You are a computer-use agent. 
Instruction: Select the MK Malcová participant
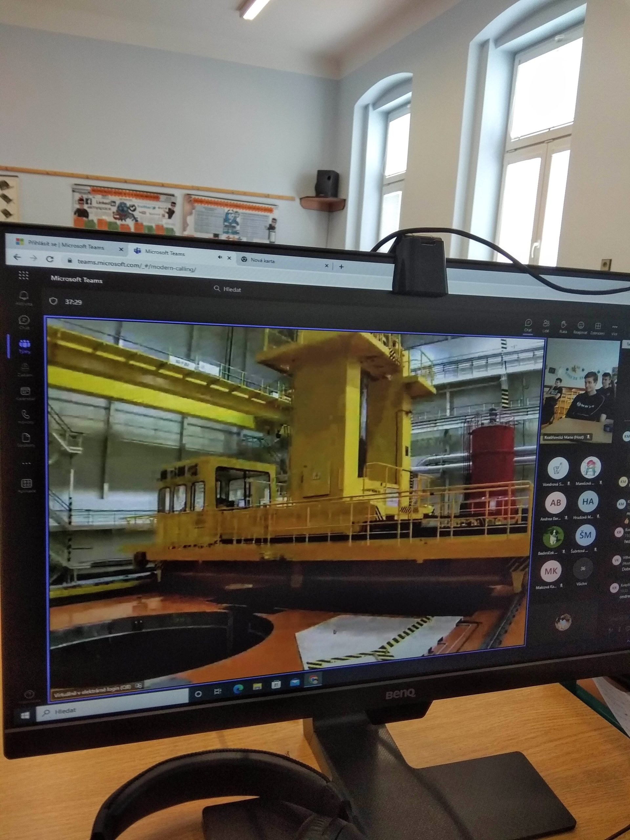pos(551,571)
